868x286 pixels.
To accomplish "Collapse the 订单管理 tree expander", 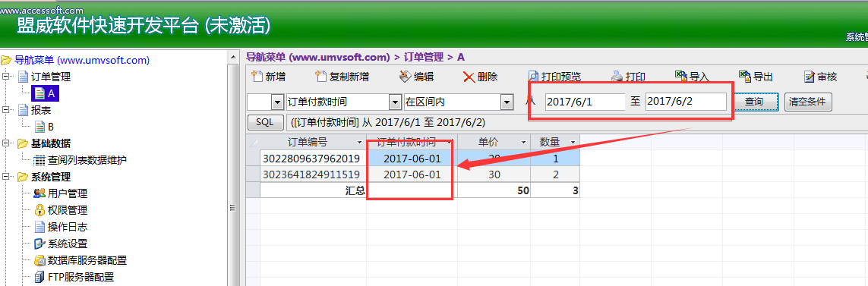I will [7, 77].
